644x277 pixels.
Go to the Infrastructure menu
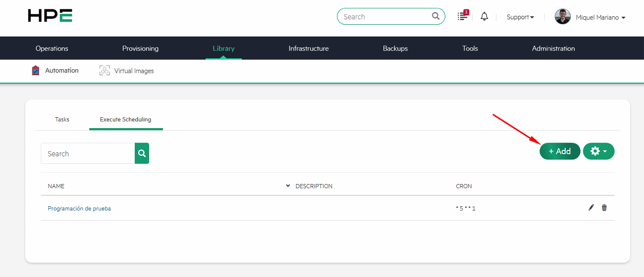(308, 48)
